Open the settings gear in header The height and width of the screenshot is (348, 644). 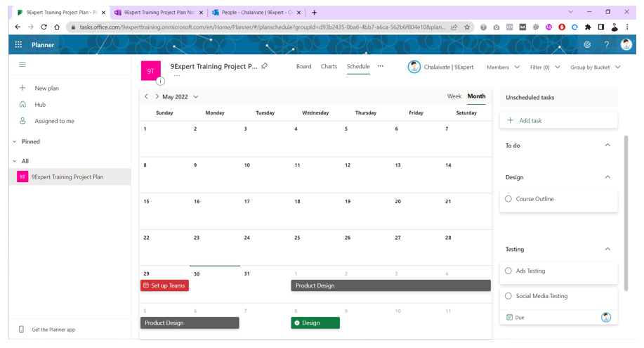(587, 45)
